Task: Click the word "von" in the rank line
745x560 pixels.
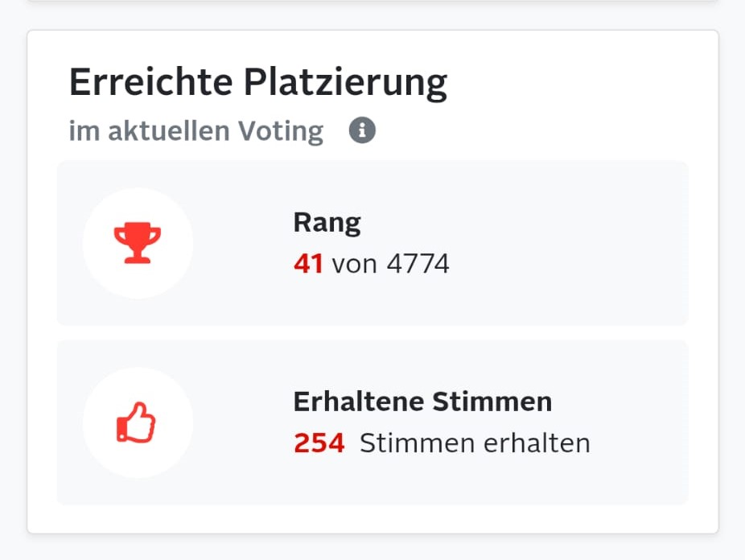Action: pos(354,263)
